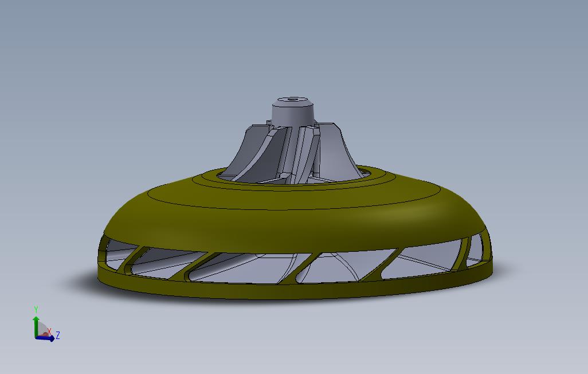Select the gray hub cylinder at the top
Viewport: 588px width, 374px height.
pyautogui.click(x=292, y=112)
